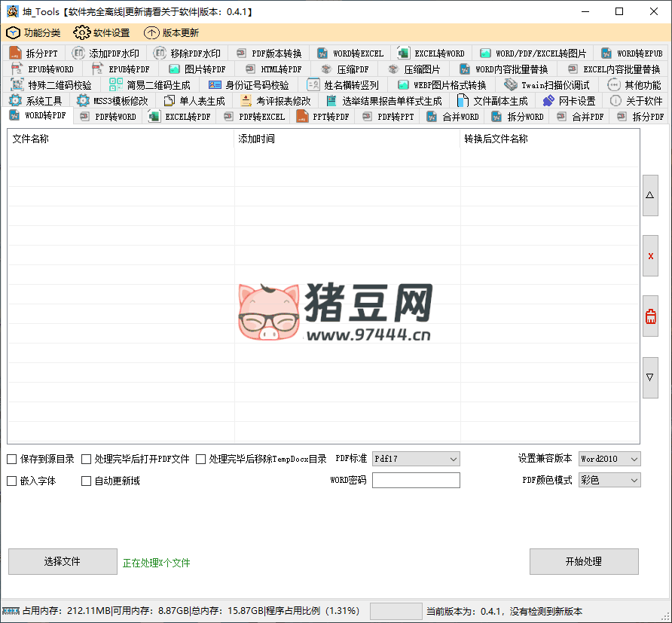The height and width of the screenshot is (623, 672).
Task: Open the 功能分类 menu
Action: click(x=33, y=33)
